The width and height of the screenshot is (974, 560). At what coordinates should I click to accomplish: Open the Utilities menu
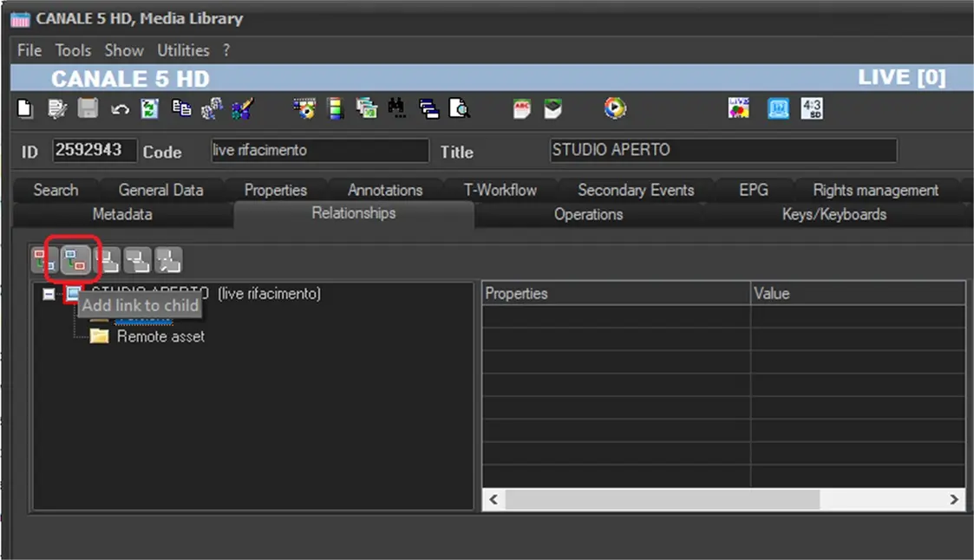[x=183, y=50]
